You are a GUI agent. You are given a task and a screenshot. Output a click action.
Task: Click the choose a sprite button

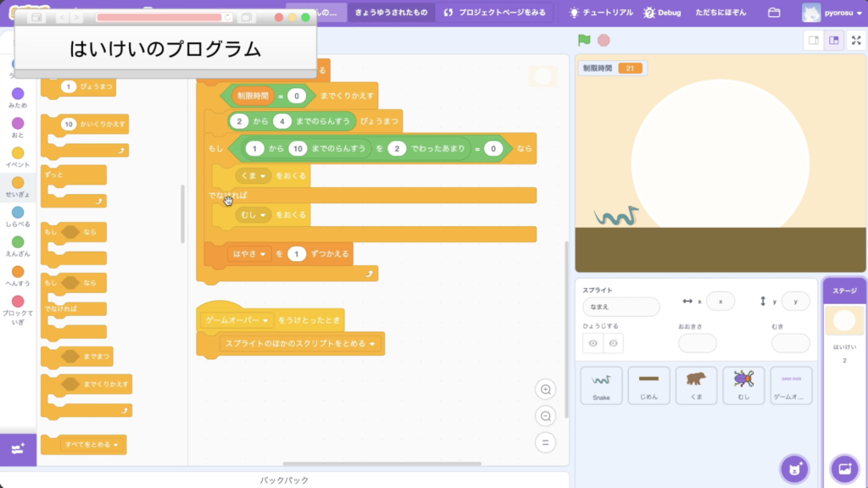tap(794, 468)
